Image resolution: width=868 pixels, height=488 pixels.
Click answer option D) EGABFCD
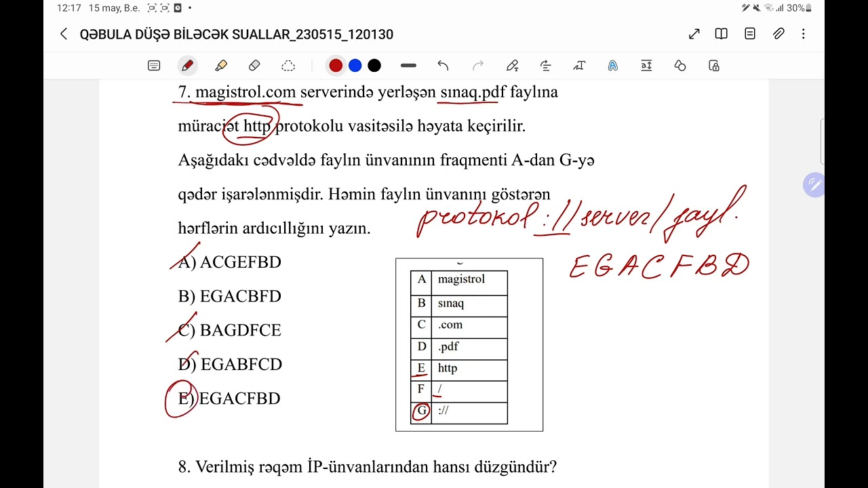coord(230,365)
